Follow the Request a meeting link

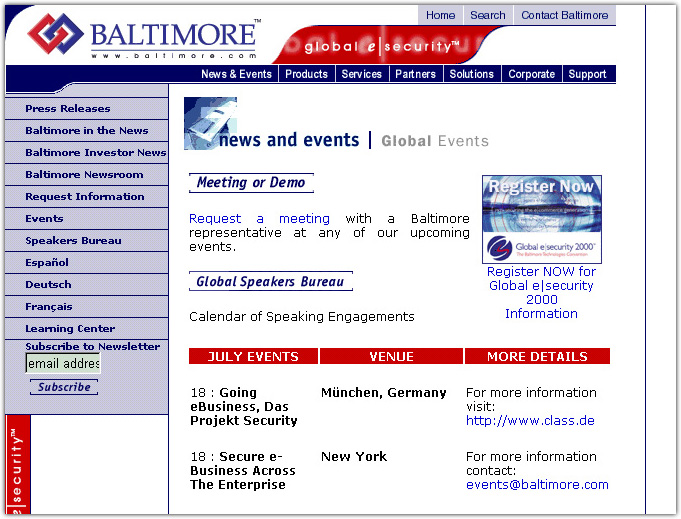pos(259,218)
